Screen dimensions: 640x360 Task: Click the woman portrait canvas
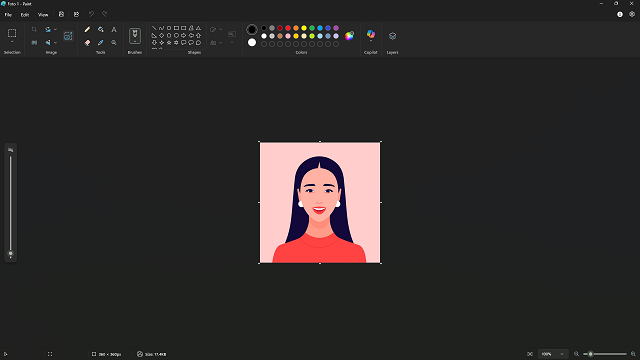coord(320,202)
